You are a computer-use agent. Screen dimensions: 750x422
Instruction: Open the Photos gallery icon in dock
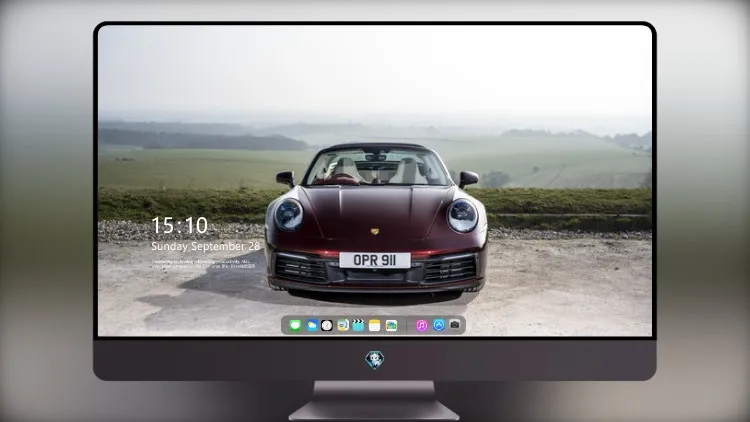click(x=391, y=325)
